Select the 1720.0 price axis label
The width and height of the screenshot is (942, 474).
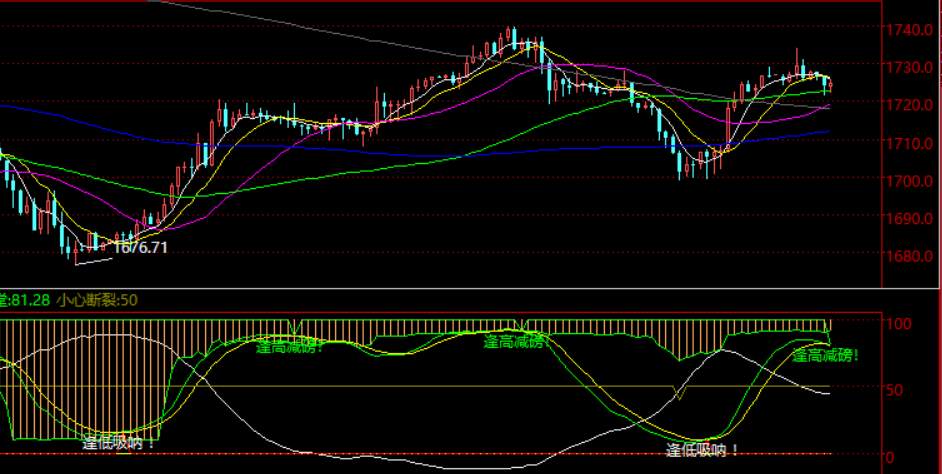click(912, 105)
